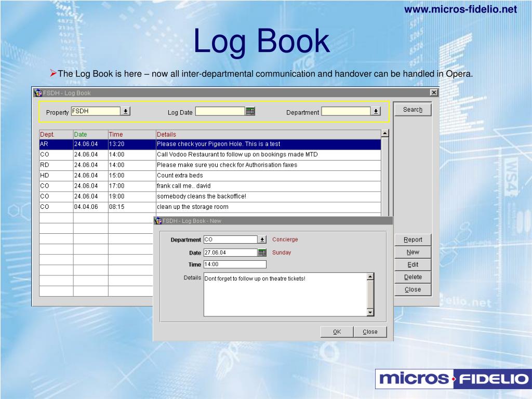This screenshot has width=532, height=399.
Task: Click the Property field containing FSDH
Action: point(96,111)
